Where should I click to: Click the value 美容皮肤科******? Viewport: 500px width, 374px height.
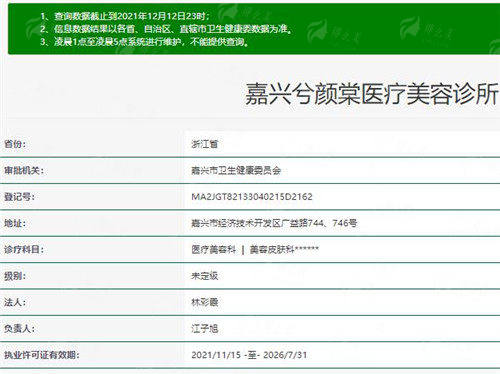click(284, 249)
